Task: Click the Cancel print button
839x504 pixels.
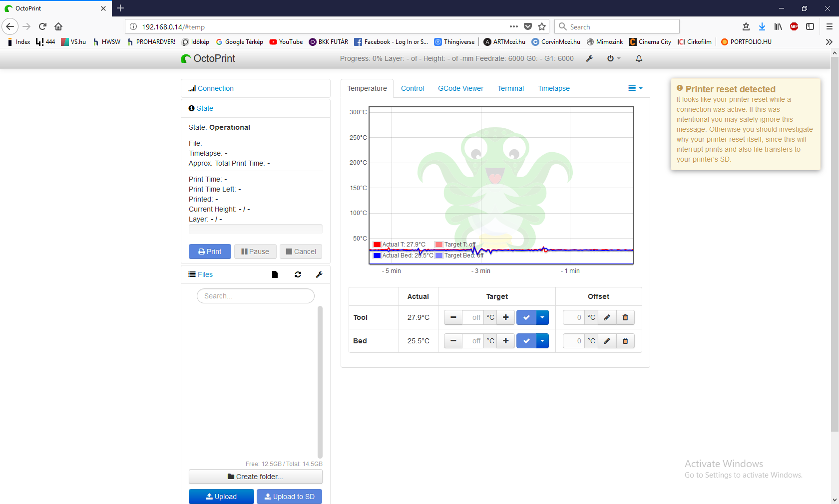Action: coord(301,252)
